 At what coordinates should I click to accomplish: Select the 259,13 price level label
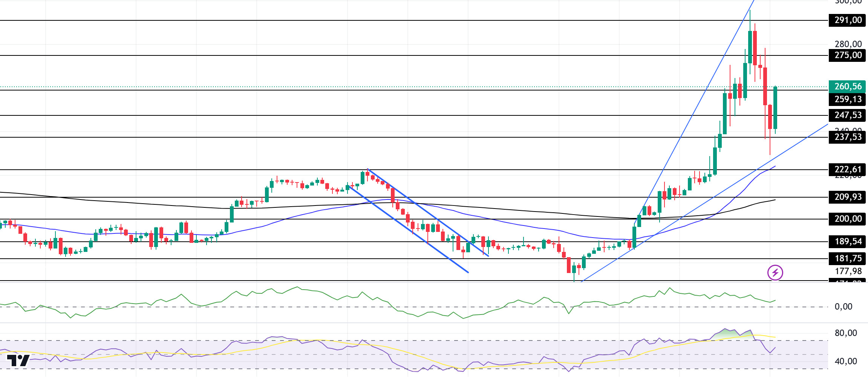click(847, 99)
